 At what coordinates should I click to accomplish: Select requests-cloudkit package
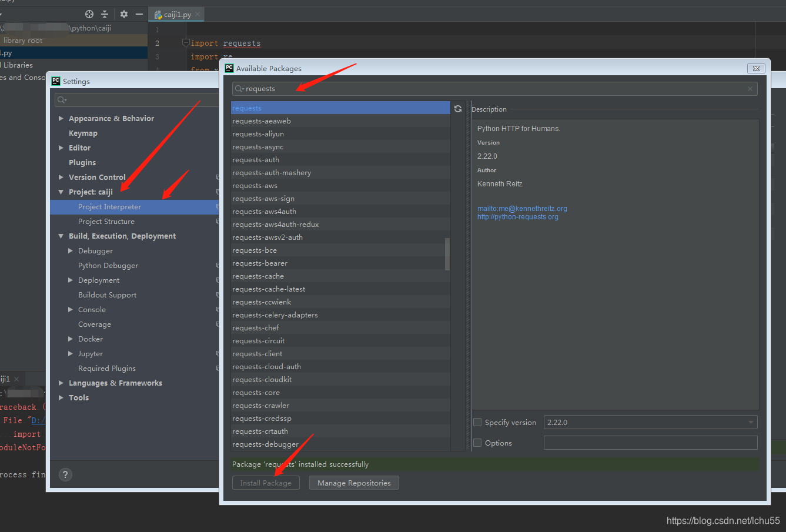point(340,380)
